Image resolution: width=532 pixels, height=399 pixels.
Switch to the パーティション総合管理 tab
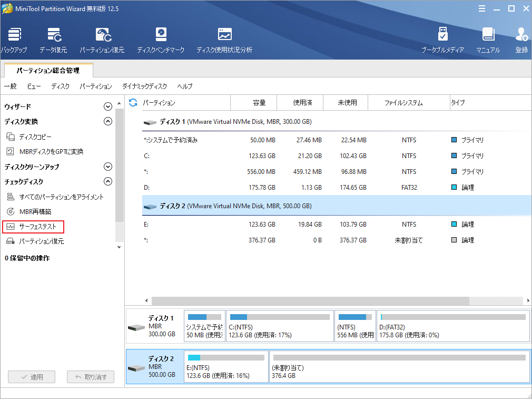click(x=48, y=70)
